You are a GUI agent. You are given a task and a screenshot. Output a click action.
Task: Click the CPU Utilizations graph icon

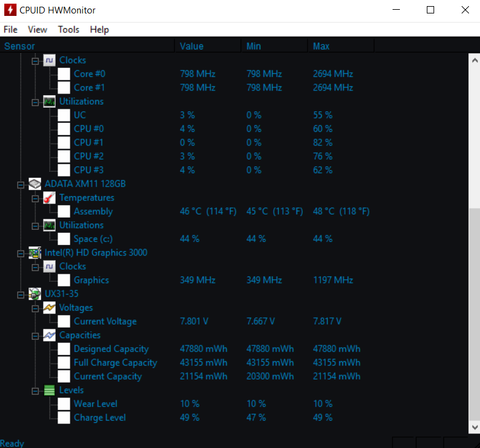tap(50, 101)
